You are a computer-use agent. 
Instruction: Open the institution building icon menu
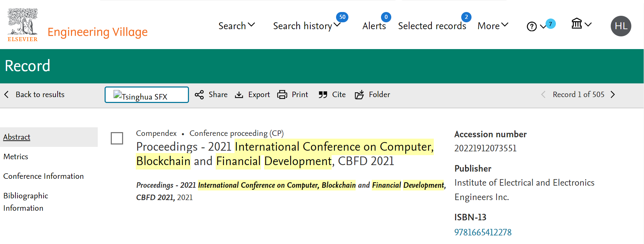(577, 23)
